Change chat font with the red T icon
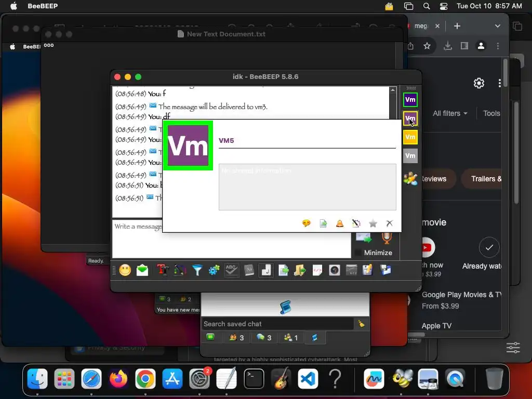 tap(163, 270)
